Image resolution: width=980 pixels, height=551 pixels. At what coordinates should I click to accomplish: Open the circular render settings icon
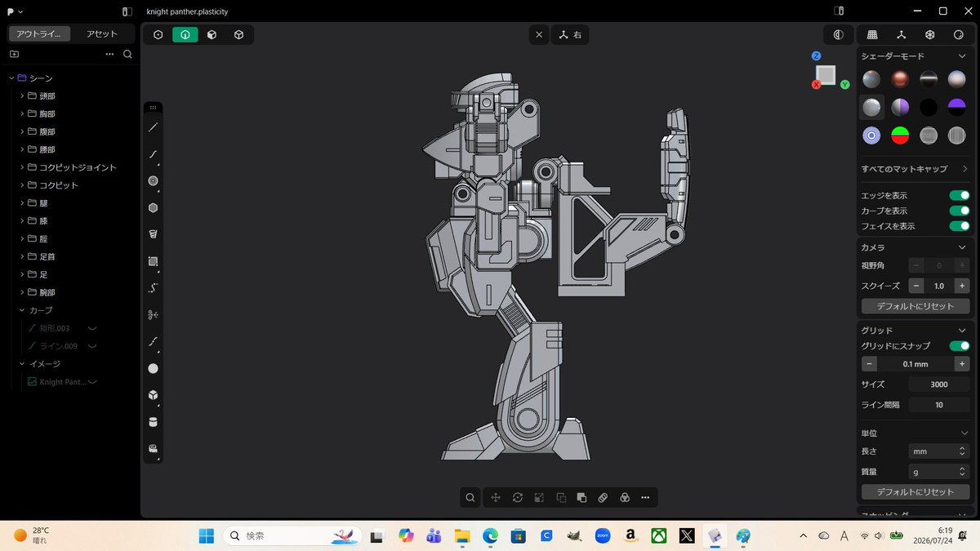(x=959, y=35)
